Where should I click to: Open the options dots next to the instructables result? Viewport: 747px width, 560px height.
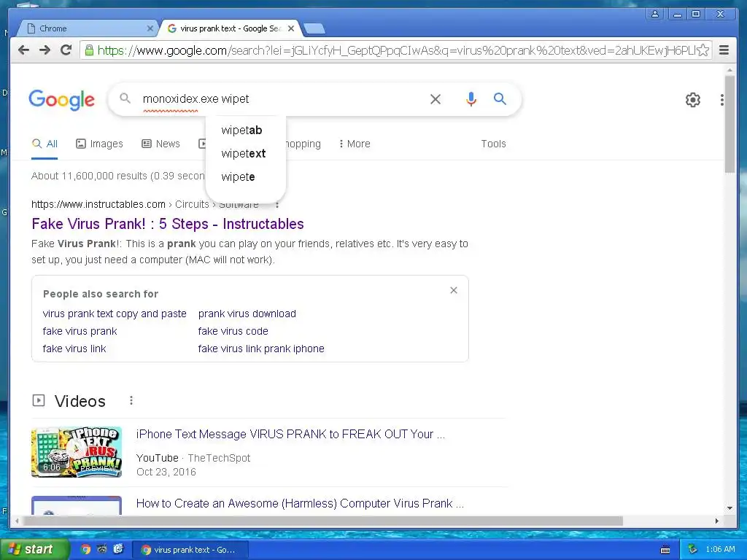point(277,205)
